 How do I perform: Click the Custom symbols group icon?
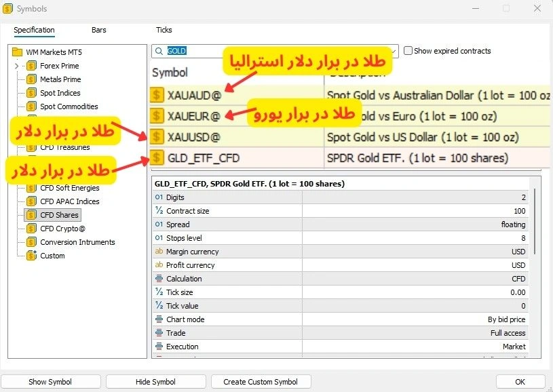(x=31, y=256)
